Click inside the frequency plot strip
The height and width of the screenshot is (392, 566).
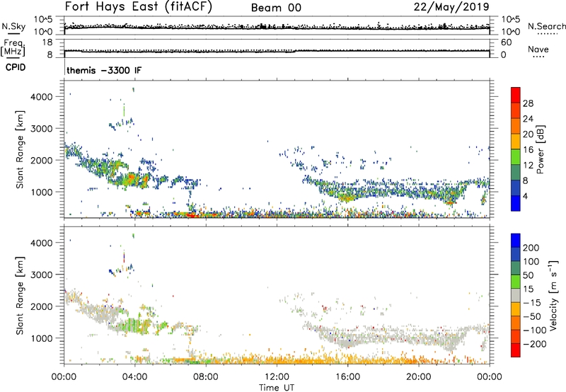tap(277, 48)
